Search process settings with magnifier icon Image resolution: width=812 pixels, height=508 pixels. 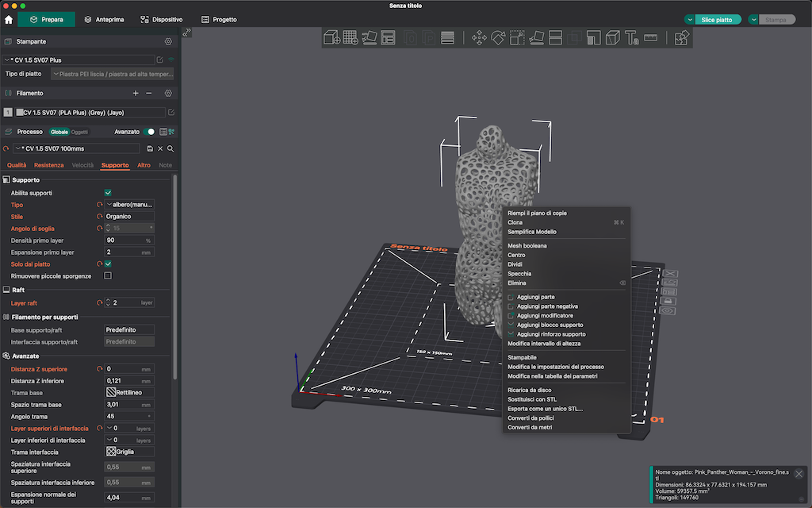pos(170,148)
